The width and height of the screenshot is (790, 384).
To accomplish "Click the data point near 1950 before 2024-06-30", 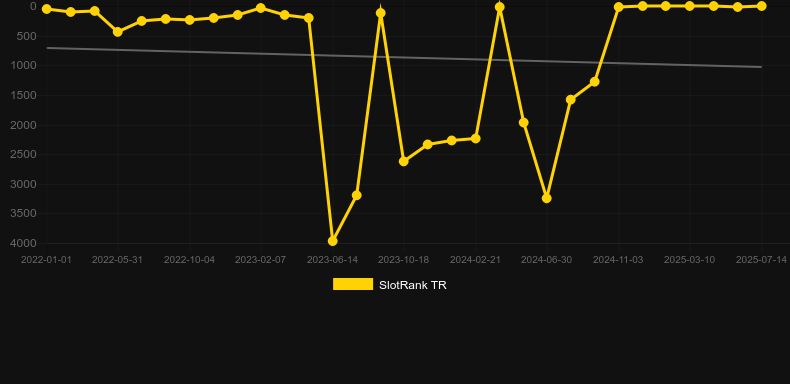I will coord(523,122).
